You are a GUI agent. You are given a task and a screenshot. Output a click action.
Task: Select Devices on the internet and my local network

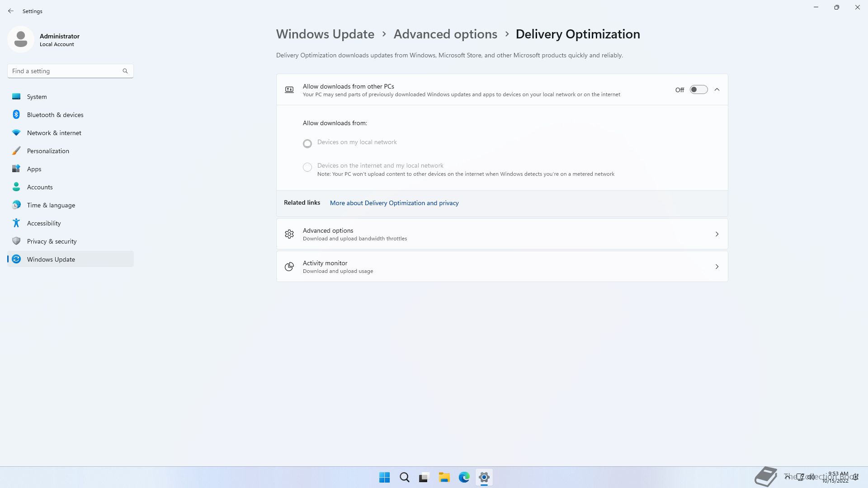(x=307, y=167)
